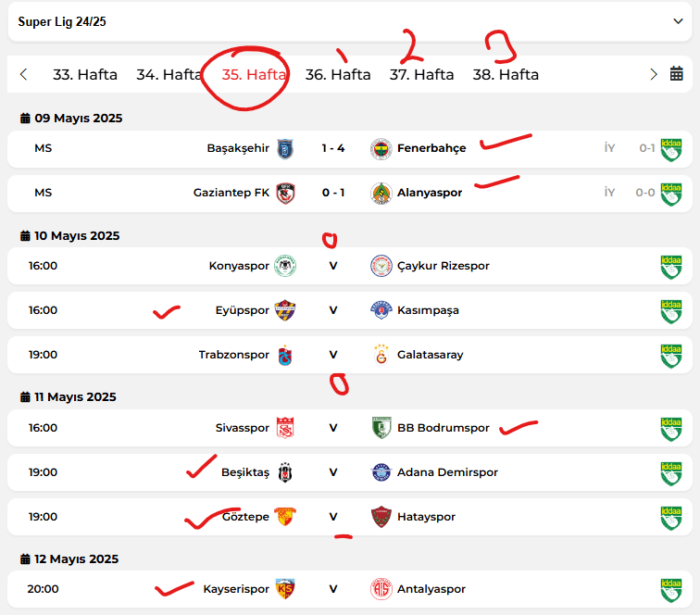The width and height of the screenshot is (700, 615).
Task: Click the Beşiktaş club logo
Action: [x=285, y=472]
